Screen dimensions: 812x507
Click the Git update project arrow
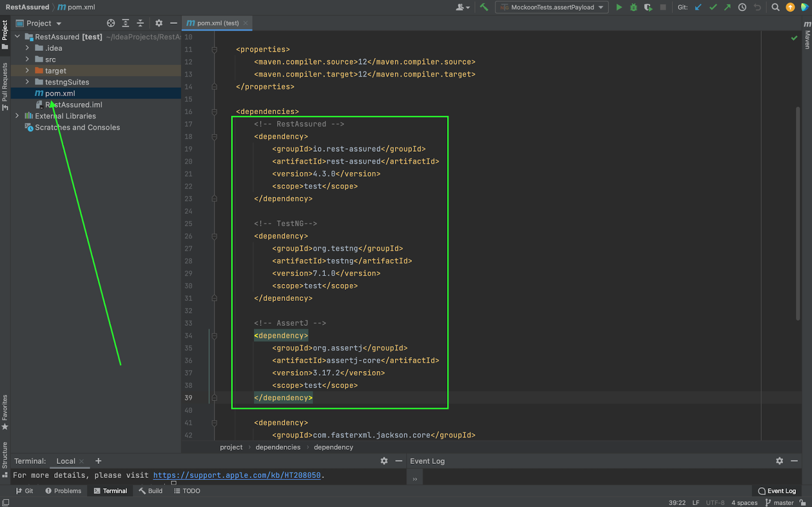click(x=698, y=7)
